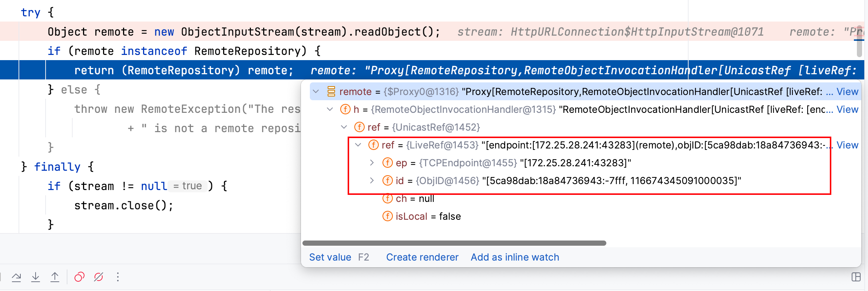This screenshot has width=868, height=291.
Task: Click the 'stream.close();' code line
Action: click(x=124, y=205)
